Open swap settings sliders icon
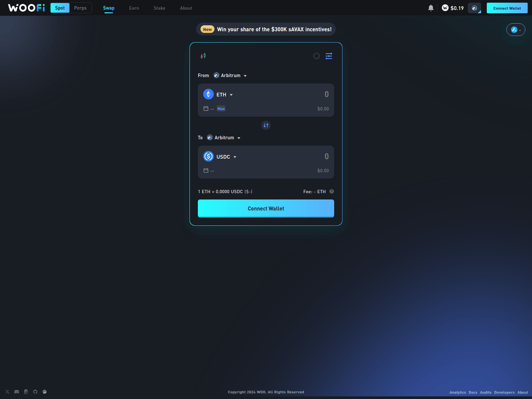532x399 pixels. pyautogui.click(x=329, y=56)
